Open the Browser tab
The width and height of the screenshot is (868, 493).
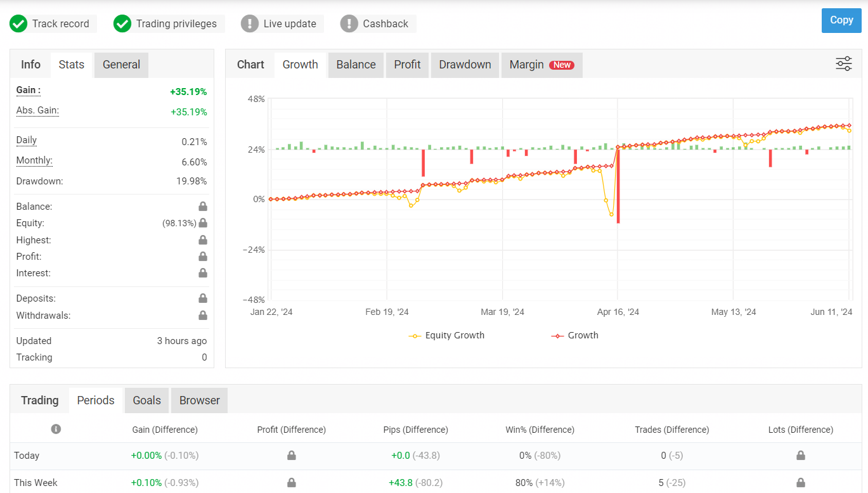(200, 400)
